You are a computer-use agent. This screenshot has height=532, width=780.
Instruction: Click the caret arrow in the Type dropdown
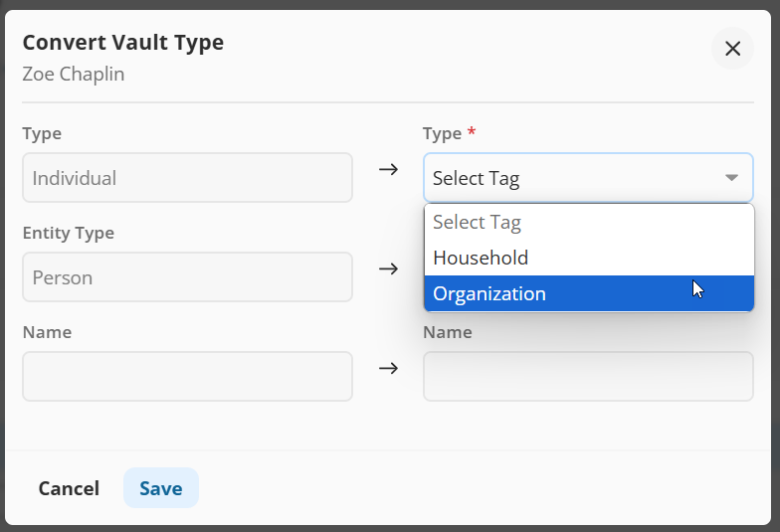pos(731,178)
